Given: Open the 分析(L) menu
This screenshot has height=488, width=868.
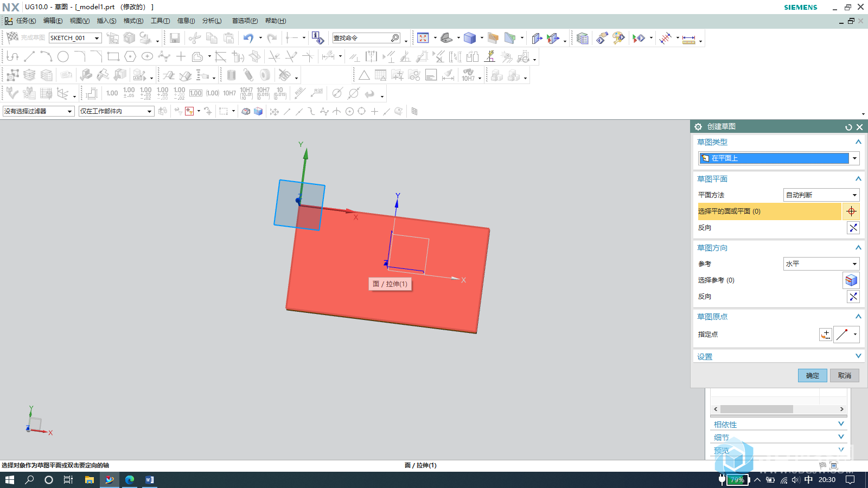Looking at the screenshot, I should 212,21.
